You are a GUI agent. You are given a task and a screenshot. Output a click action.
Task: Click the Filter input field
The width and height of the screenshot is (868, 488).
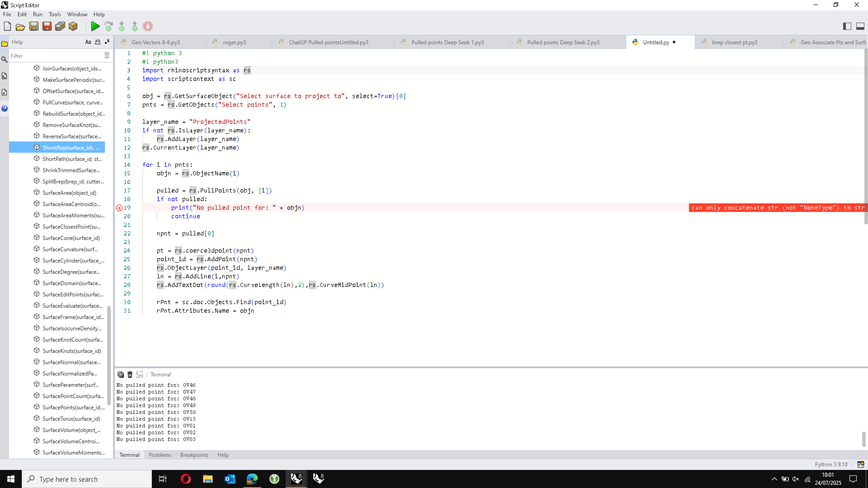(x=54, y=56)
